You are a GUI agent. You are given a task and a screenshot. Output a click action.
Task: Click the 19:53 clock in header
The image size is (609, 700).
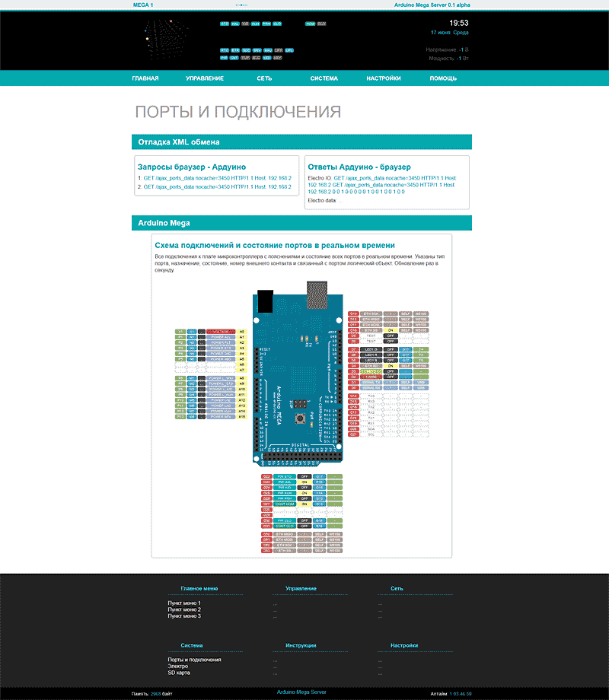(x=458, y=23)
